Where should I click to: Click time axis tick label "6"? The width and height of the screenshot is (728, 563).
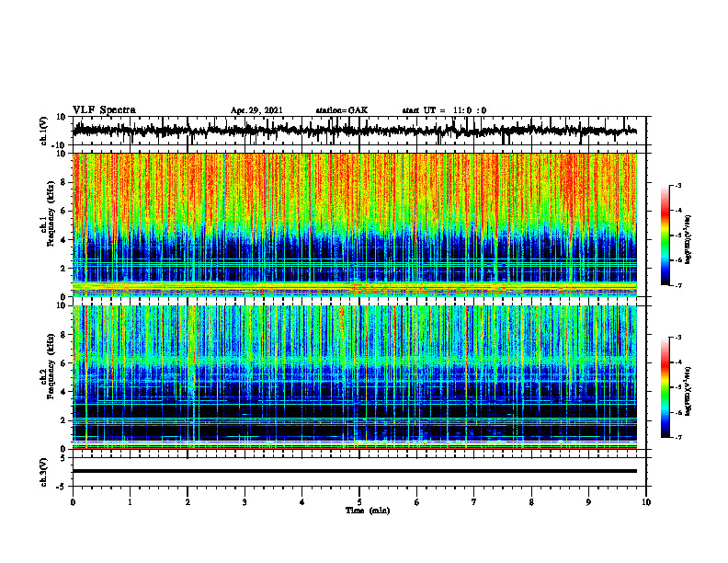[x=417, y=502]
